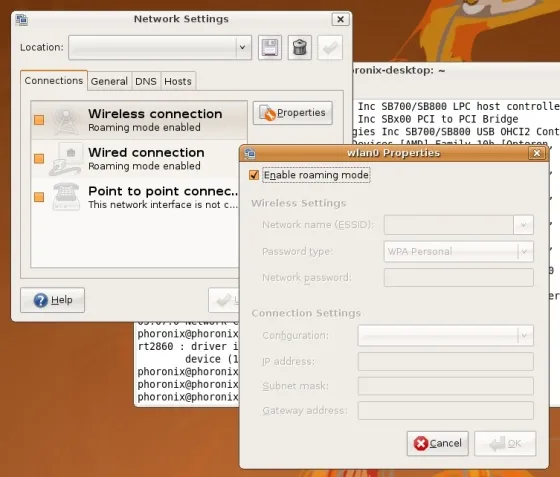Select the 'Wired connection' list row text
The image size is (560, 477).
click(x=146, y=152)
